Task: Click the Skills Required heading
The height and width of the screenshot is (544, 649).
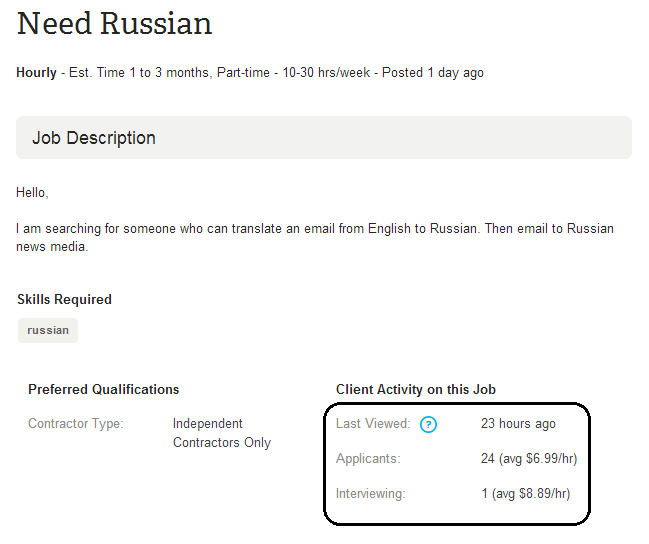Action: point(65,299)
